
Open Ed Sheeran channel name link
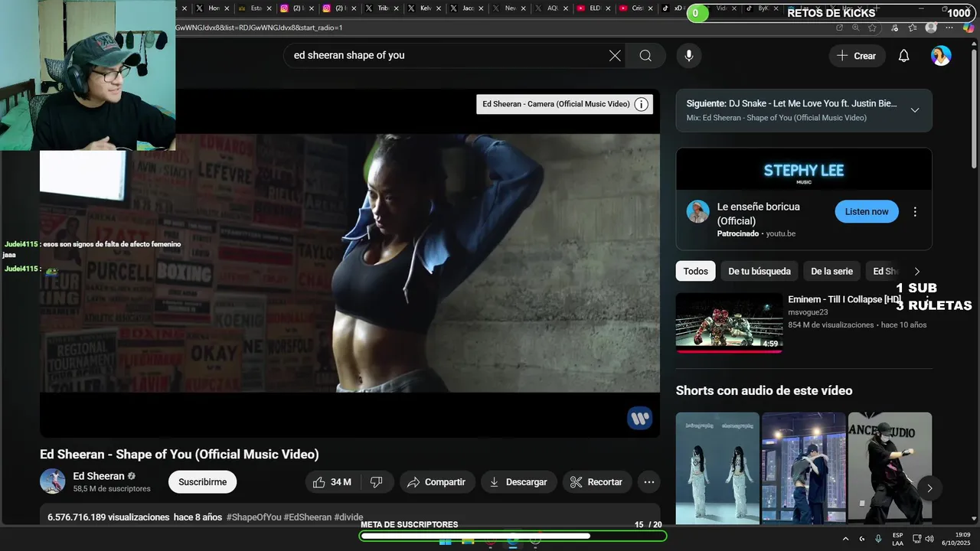click(x=99, y=476)
